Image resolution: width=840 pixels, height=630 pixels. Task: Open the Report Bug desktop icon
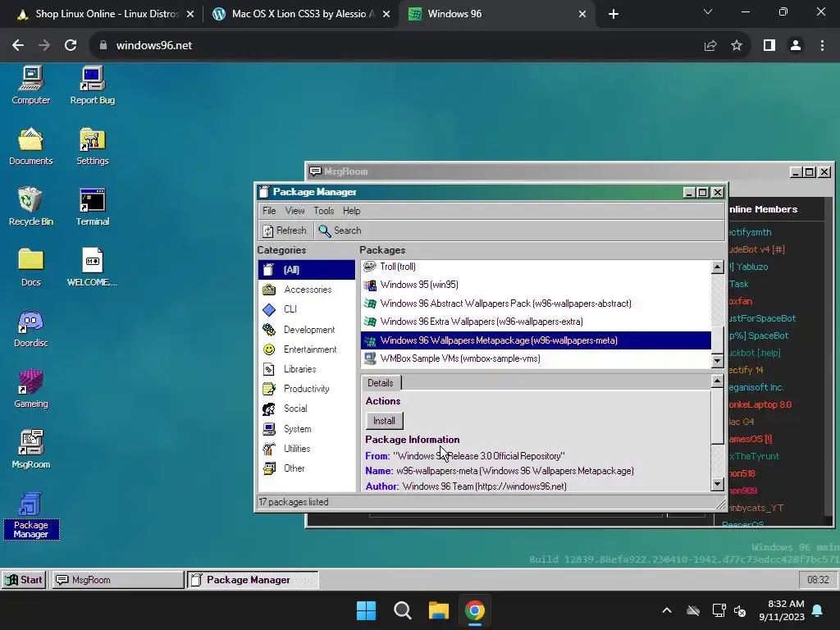pyautogui.click(x=92, y=85)
